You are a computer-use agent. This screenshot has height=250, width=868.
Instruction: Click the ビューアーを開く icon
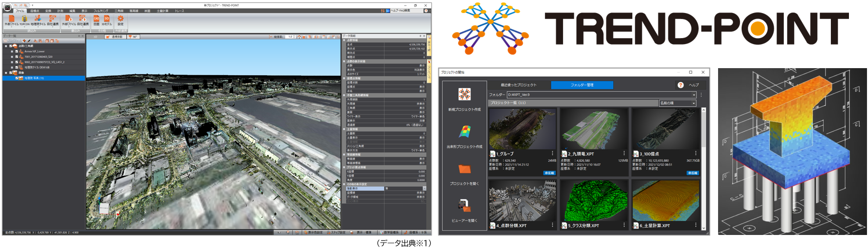point(464,205)
